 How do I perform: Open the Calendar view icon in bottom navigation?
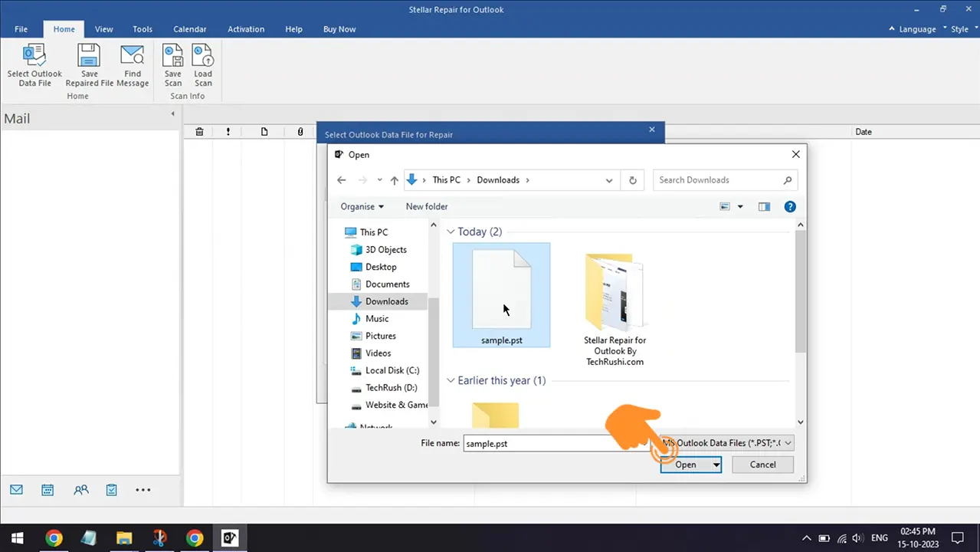point(48,490)
